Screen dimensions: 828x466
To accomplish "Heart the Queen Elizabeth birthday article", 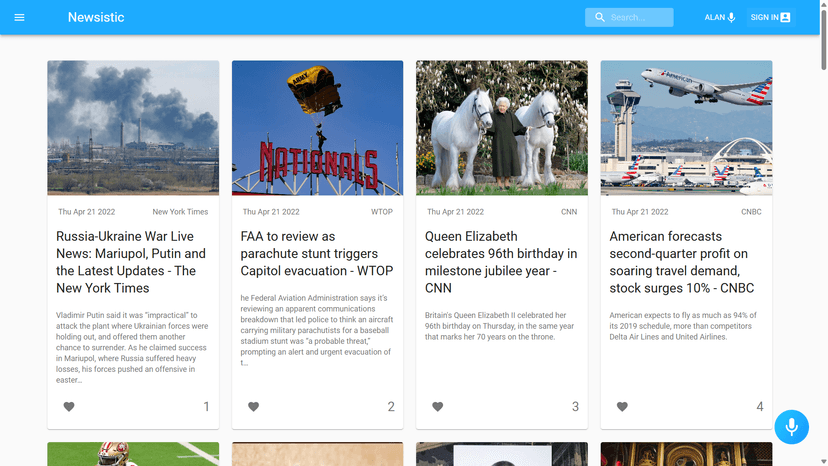I will (x=438, y=407).
